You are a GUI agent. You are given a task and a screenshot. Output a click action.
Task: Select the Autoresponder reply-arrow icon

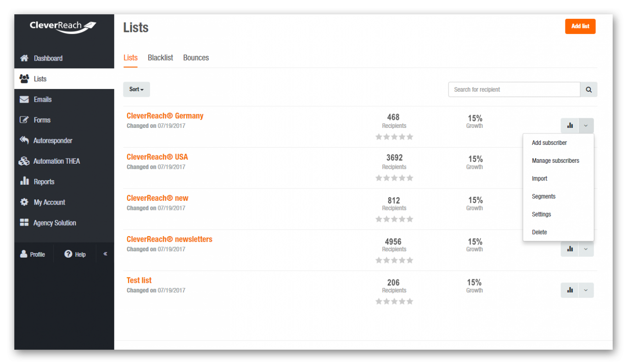24,140
